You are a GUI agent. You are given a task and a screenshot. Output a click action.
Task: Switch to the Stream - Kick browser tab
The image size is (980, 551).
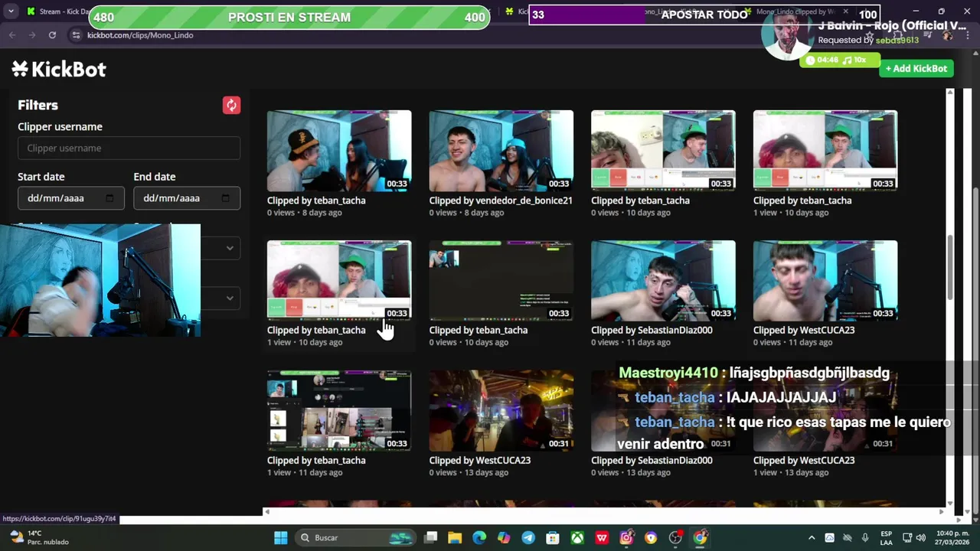coord(57,11)
